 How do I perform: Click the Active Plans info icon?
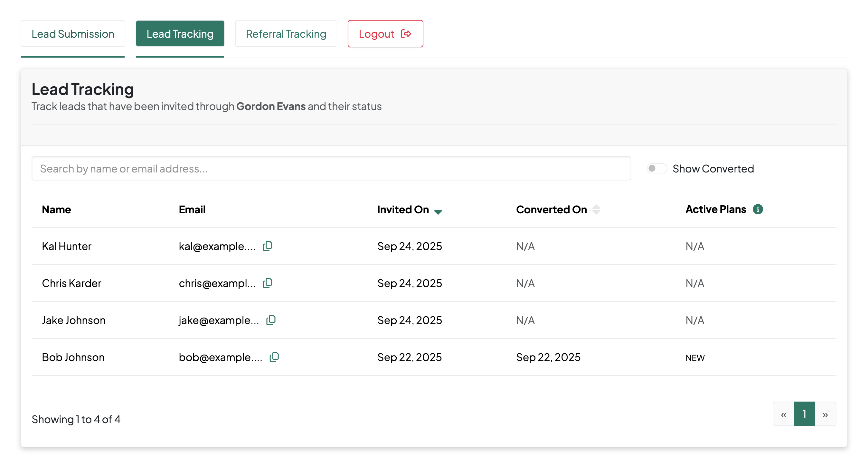pyautogui.click(x=758, y=209)
